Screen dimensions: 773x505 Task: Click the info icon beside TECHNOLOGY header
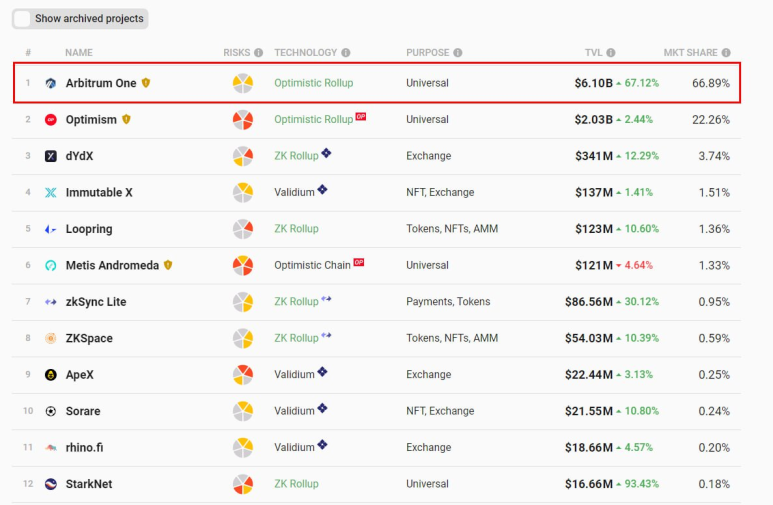pyautogui.click(x=346, y=53)
